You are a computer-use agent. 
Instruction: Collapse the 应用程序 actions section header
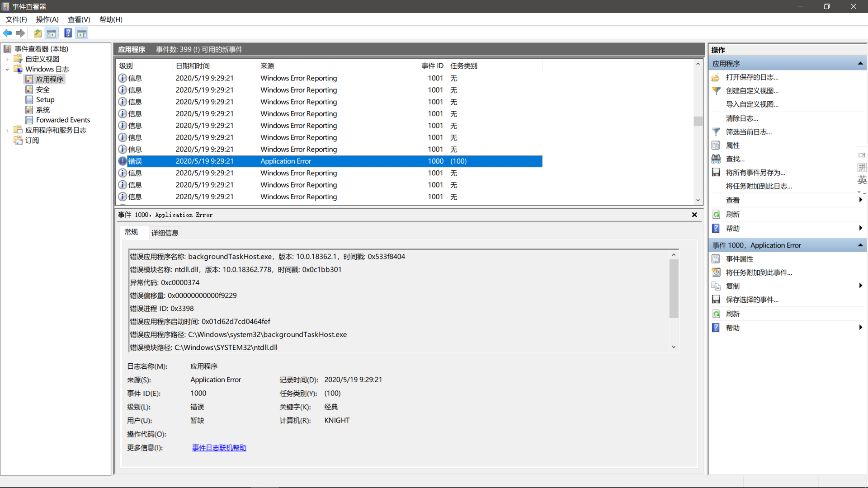point(860,63)
